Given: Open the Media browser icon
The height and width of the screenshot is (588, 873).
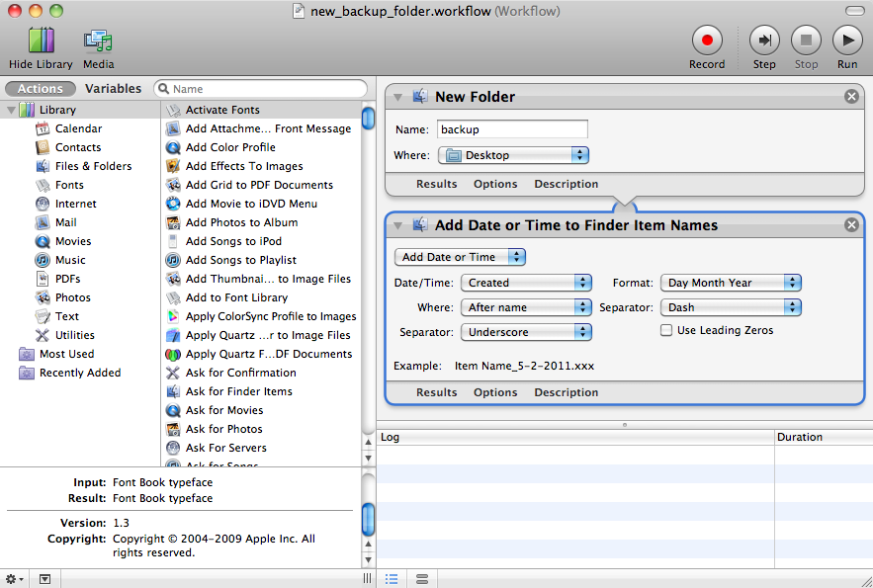Looking at the screenshot, I should (x=98, y=41).
